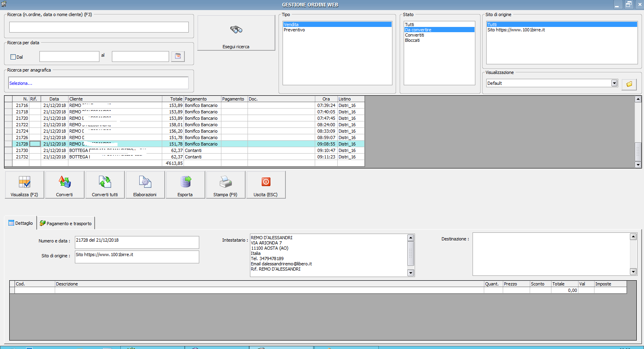Export orders with Esporta
The width and height of the screenshot is (644, 349).
pyautogui.click(x=186, y=185)
